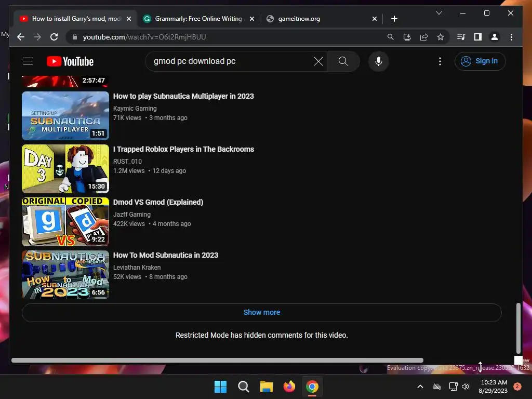The height and width of the screenshot is (399, 532).
Task: Click the Sign in button
Action: click(480, 61)
